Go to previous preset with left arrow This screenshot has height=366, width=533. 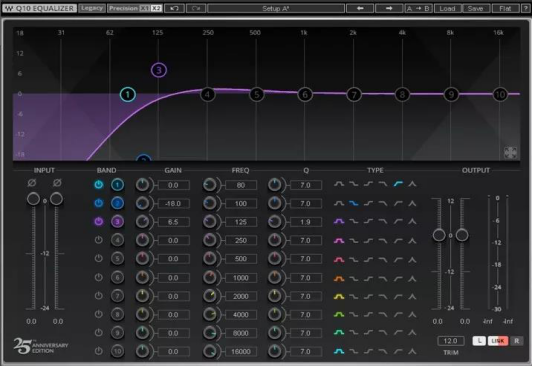pyautogui.click(x=360, y=8)
